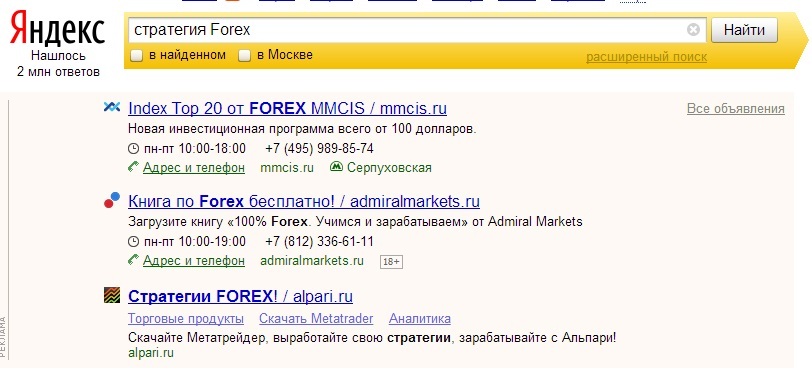Screen dimensions: 812x371
Task: Open 'расширенный поиск' advanced search
Action: tap(646, 56)
